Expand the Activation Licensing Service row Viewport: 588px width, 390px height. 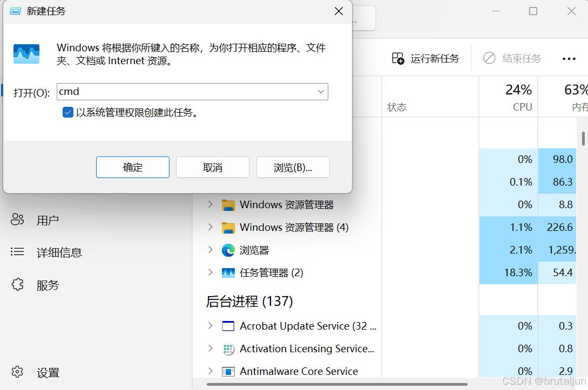tap(211, 348)
